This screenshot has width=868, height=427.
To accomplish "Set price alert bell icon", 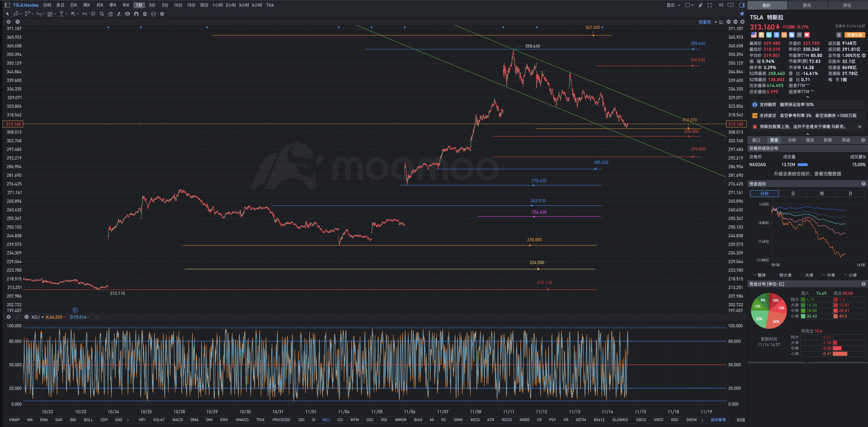I will coord(839,35).
